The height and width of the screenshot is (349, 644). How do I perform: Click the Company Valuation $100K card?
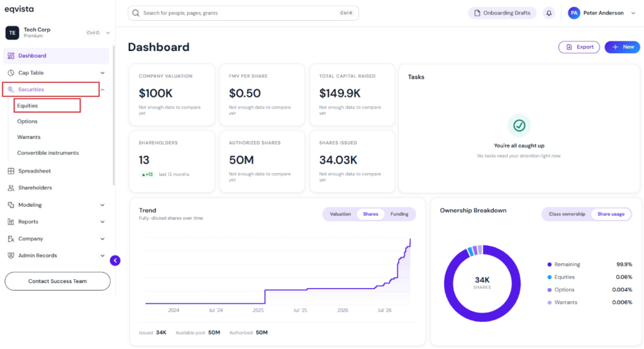pos(172,95)
